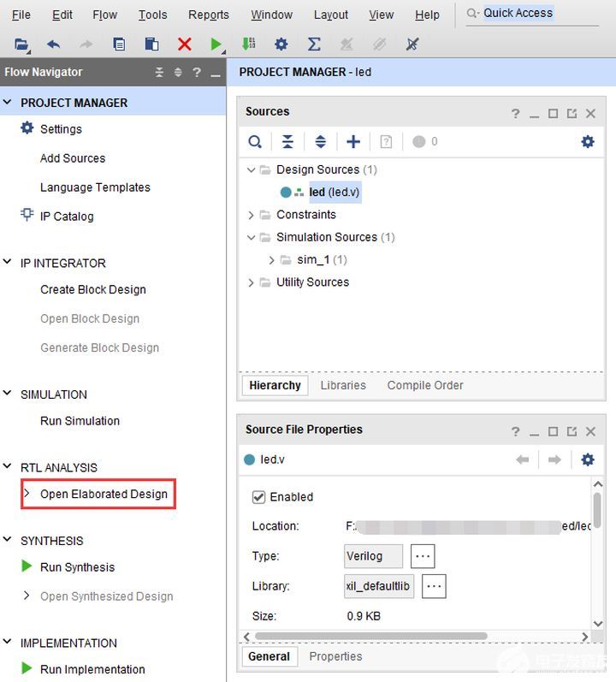The width and height of the screenshot is (616, 682).
Task: Click the green Run flow toolbar icon
Action: pos(216,44)
